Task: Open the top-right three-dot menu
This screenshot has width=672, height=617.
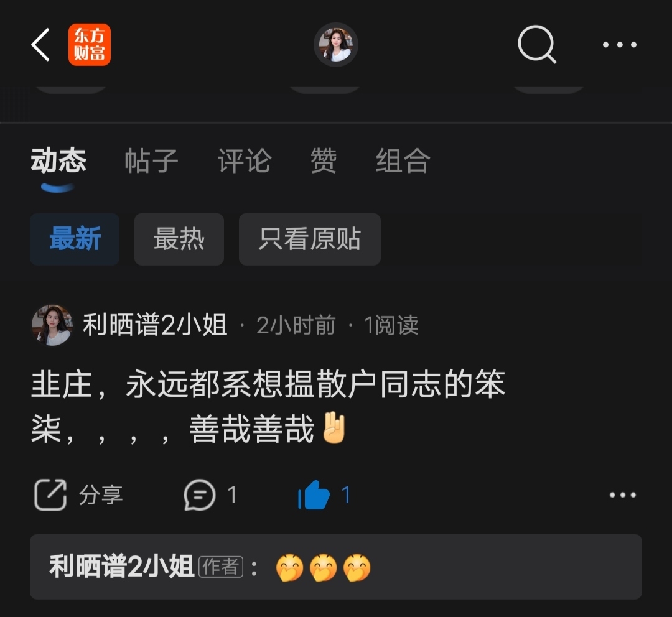Action: point(619,45)
